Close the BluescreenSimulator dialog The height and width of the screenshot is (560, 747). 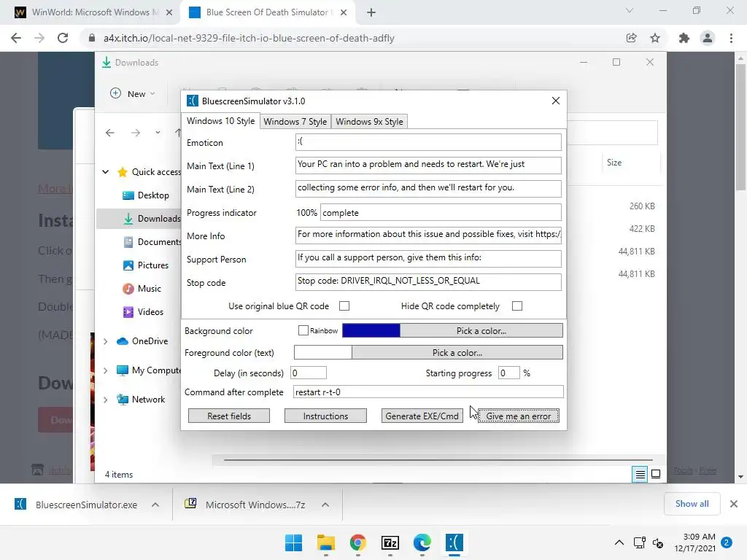coord(555,101)
